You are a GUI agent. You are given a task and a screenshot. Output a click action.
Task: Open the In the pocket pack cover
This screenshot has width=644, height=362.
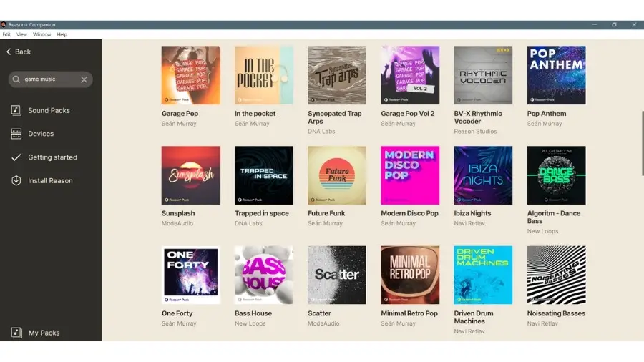(x=263, y=75)
